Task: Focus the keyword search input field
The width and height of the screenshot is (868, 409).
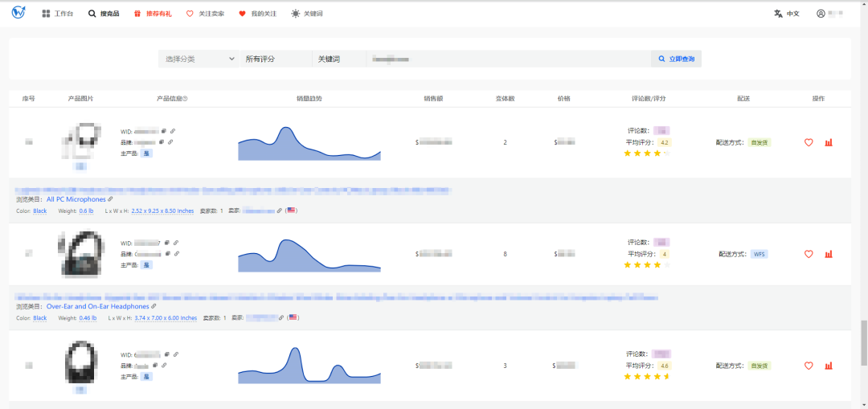Action: 508,59
